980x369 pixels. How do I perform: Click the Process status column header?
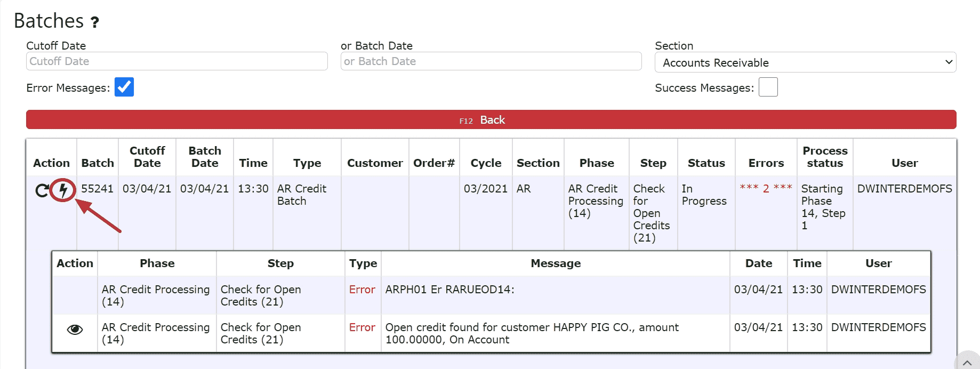825,157
